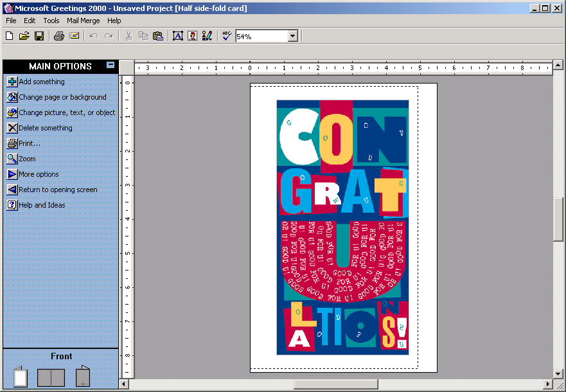
Task: Select the Congratulations card artwork
Action: click(x=342, y=227)
